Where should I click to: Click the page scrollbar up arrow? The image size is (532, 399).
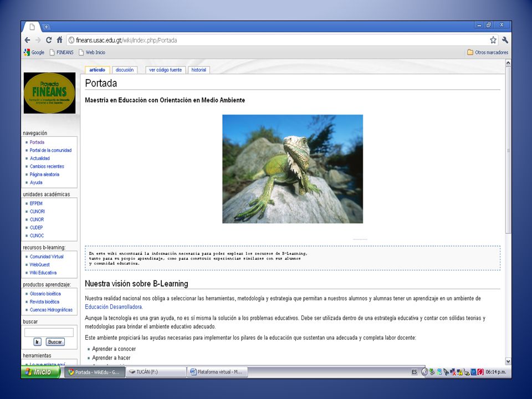pos(508,63)
